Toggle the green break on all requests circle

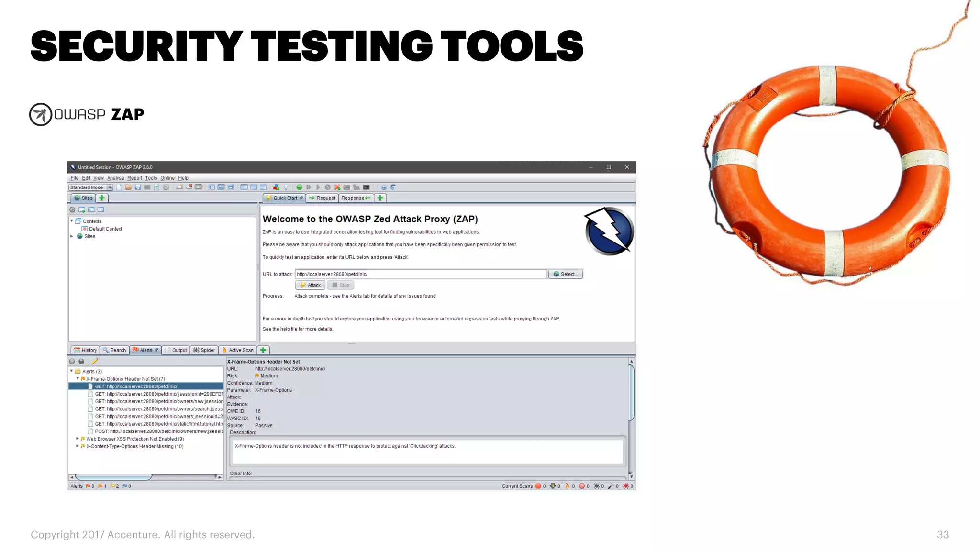click(x=299, y=187)
